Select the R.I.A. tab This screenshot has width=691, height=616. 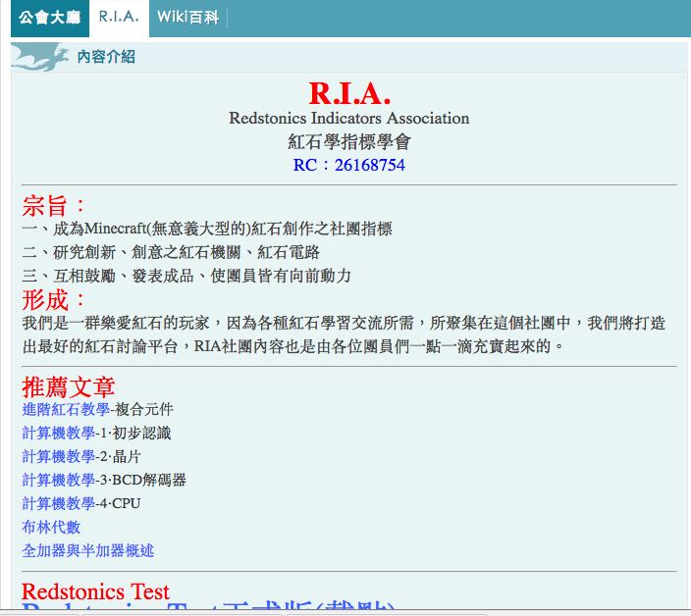point(119,18)
